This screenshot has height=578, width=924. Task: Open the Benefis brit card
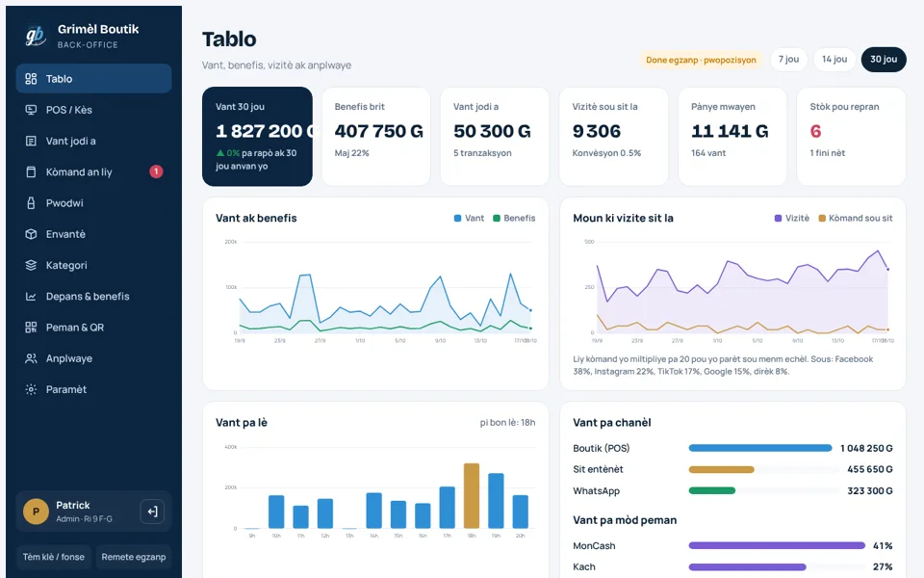pyautogui.click(x=376, y=136)
